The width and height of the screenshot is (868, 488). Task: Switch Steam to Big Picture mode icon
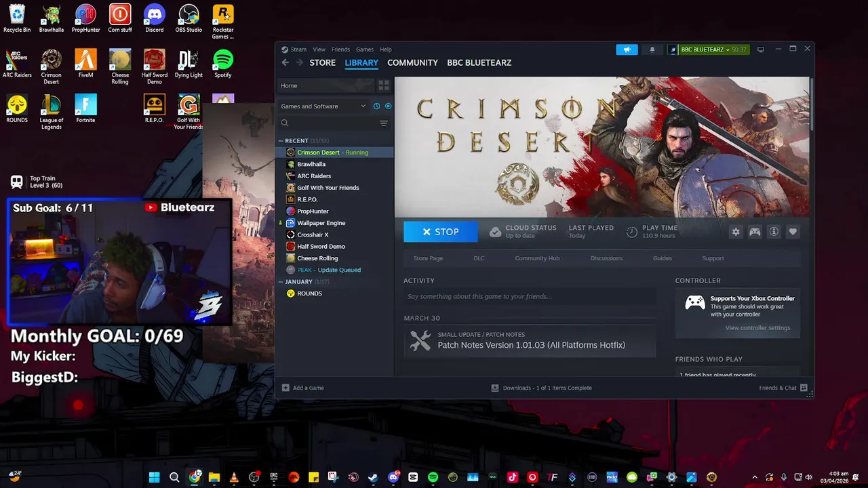761,49
